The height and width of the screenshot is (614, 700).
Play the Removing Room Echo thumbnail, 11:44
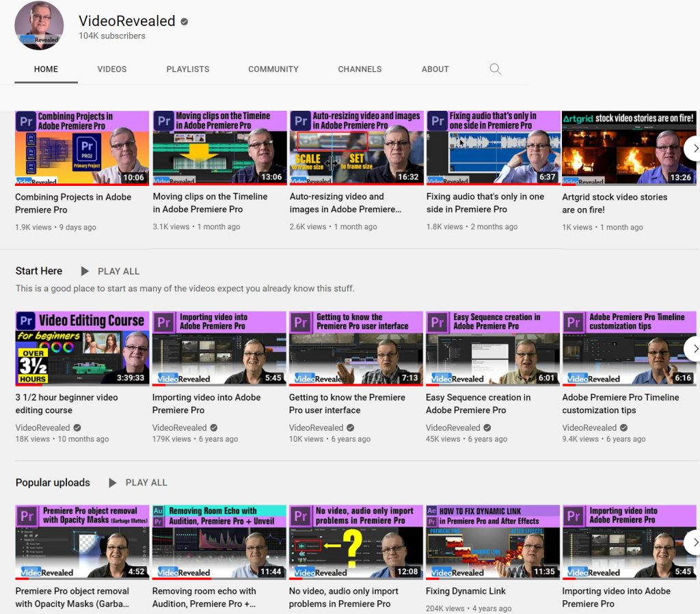click(219, 542)
